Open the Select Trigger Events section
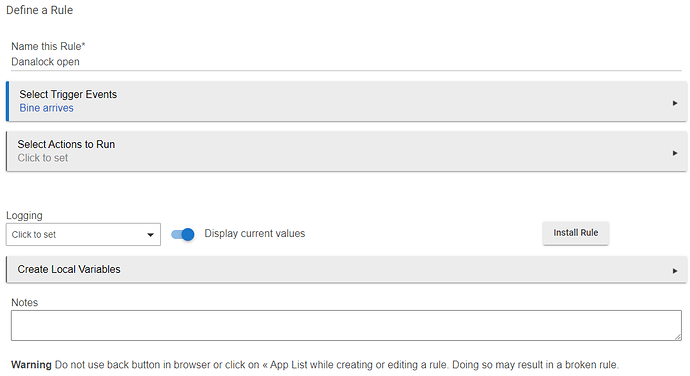Viewport: 690px width, 376px height. click(346, 101)
